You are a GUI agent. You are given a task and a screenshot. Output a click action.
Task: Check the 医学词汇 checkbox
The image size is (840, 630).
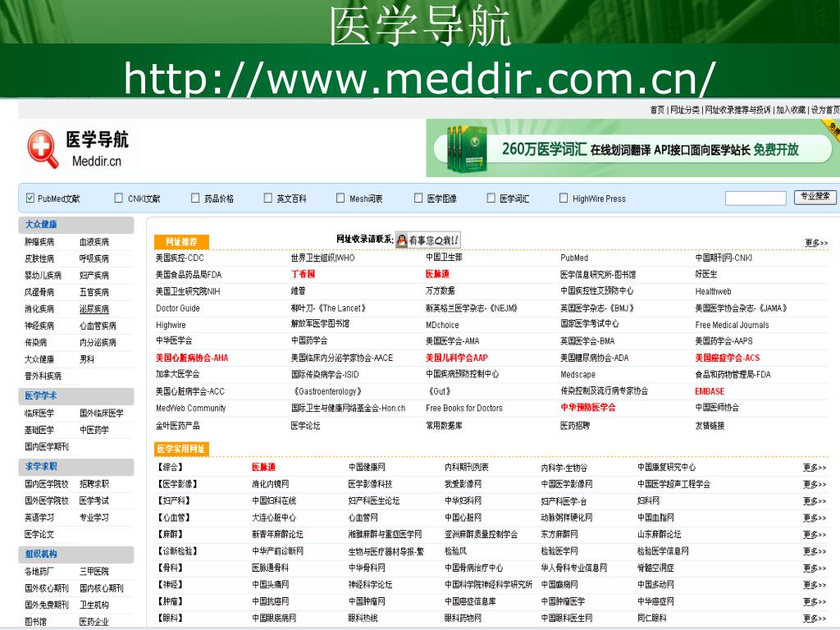pyautogui.click(x=491, y=198)
